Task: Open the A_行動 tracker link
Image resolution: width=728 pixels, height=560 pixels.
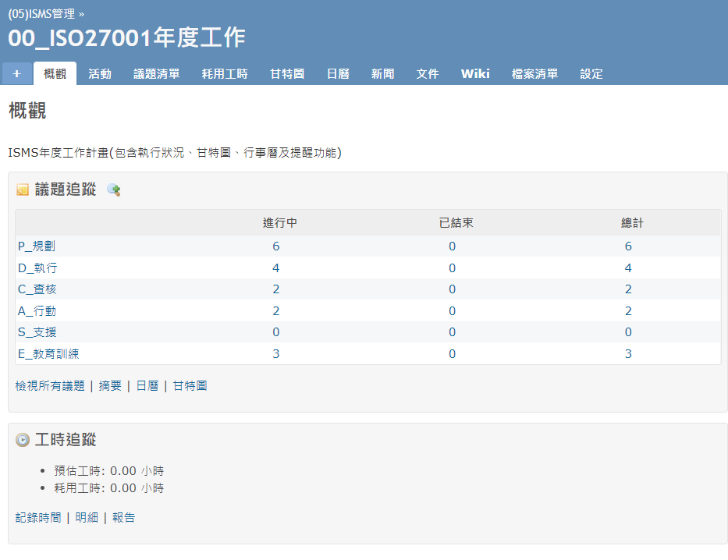Action: tap(37, 311)
